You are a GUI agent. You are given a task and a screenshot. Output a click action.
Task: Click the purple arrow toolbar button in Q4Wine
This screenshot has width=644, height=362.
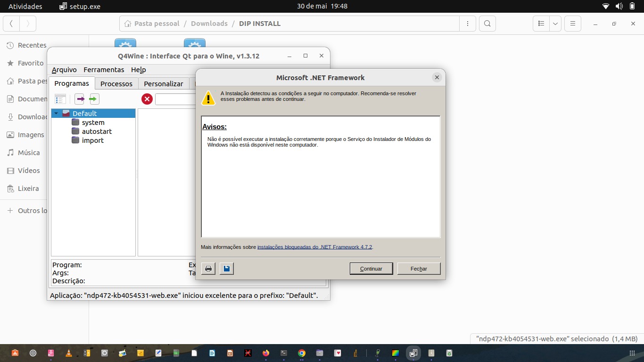point(80,99)
